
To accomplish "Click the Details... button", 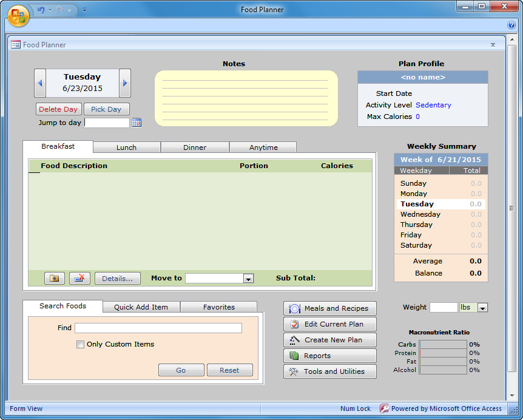I will coord(118,279).
